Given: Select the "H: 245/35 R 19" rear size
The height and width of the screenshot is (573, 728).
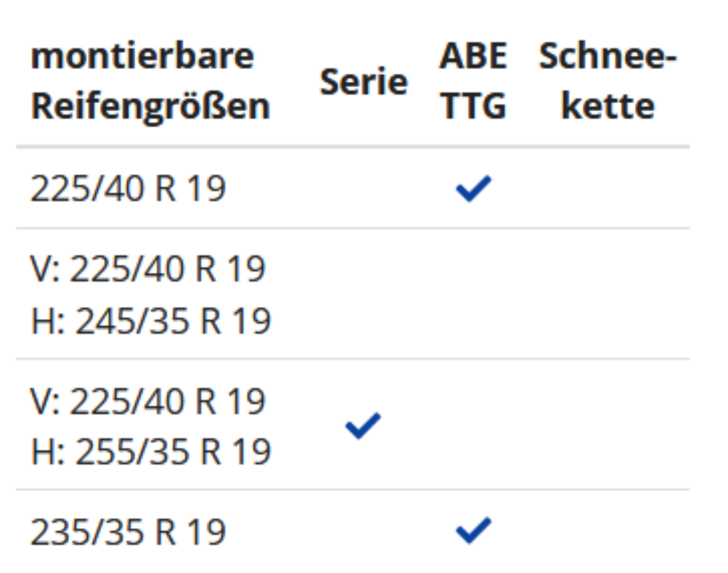Looking at the screenshot, I should coord(151,320).
